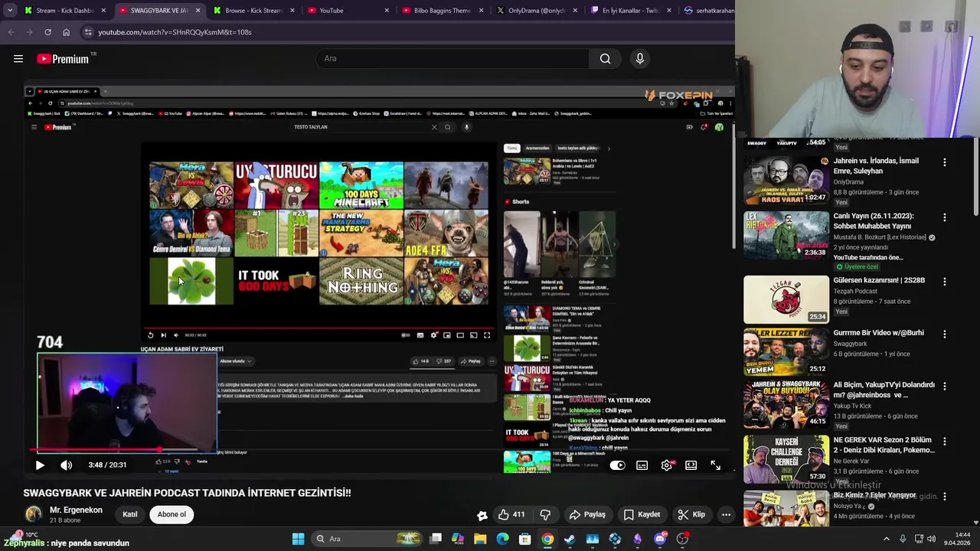The height and width of the screenshot is (551, 980).
Task: Open Discord from the taskbar
Action: point(660,539)
